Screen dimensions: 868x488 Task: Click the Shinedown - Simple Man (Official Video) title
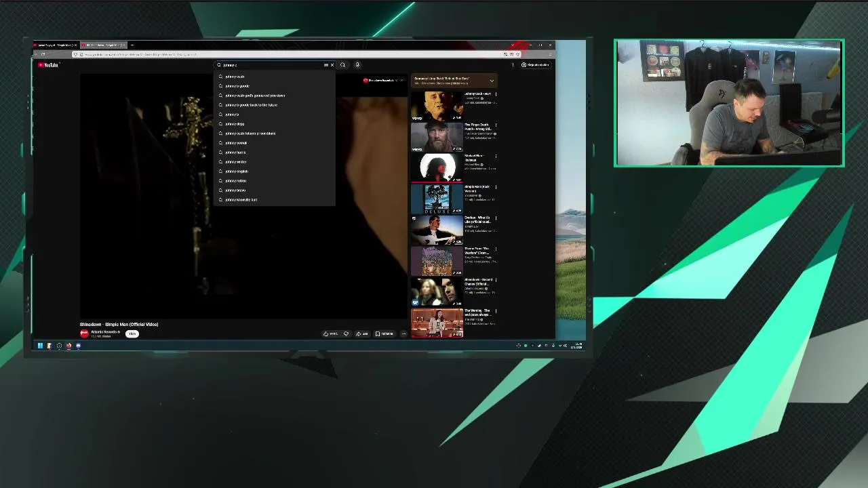[x=119, y=325]
